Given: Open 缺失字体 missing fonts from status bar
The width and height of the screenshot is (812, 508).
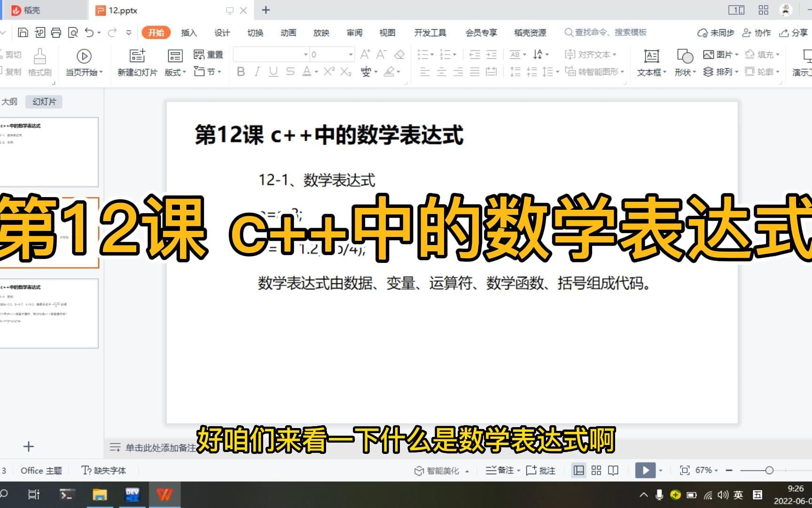Looking at the screenshot, I should coord(104,470).
